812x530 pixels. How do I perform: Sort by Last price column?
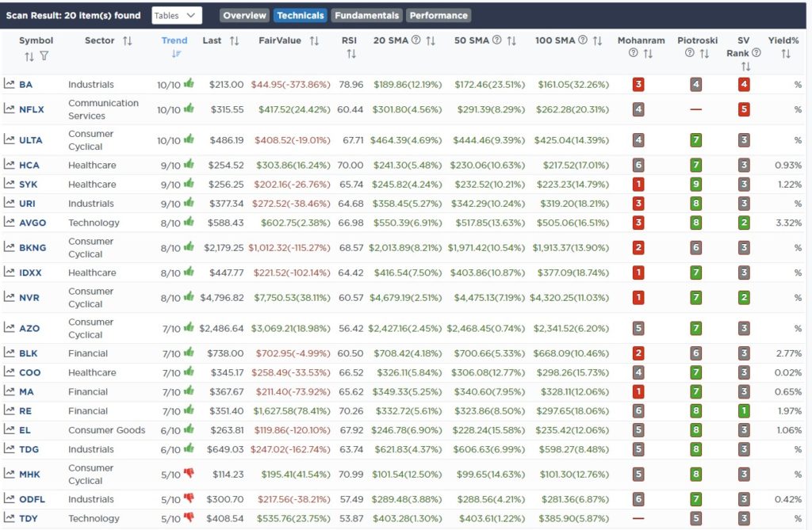234,41
